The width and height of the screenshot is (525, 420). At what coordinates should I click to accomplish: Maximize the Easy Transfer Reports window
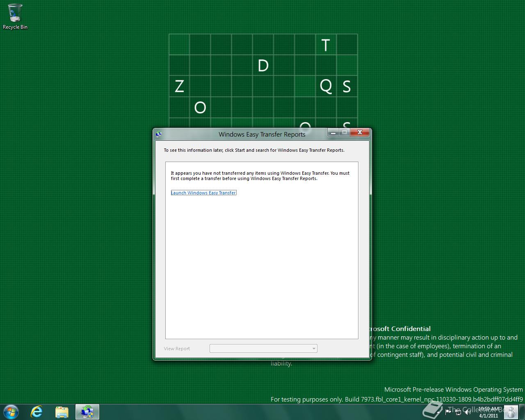pyautogui.click(x=345, y=132)
